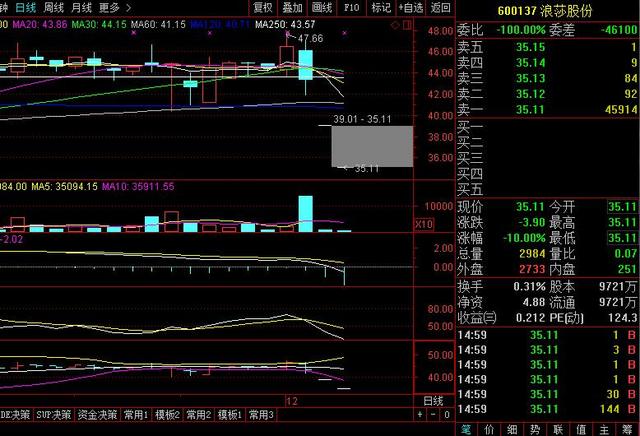640x436 pixels.
Task: Click the MA60: 41.15 indicator label
Action: coord(158,24)
